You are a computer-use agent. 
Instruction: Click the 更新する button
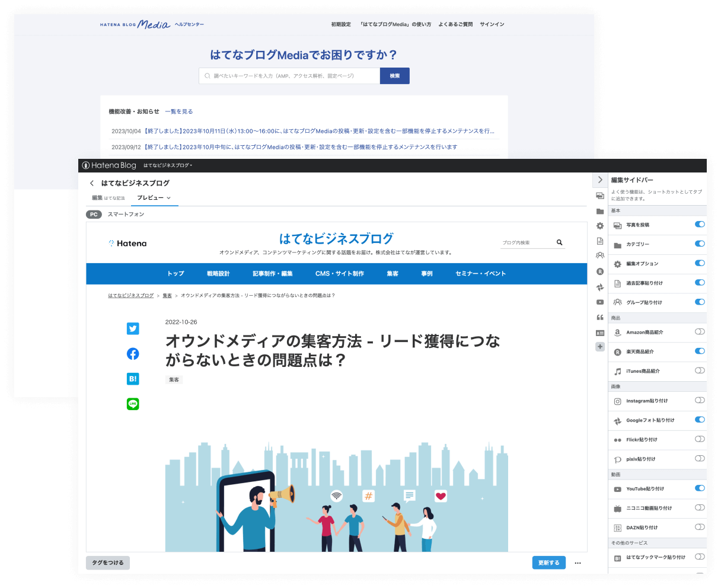tap(548, 563)
